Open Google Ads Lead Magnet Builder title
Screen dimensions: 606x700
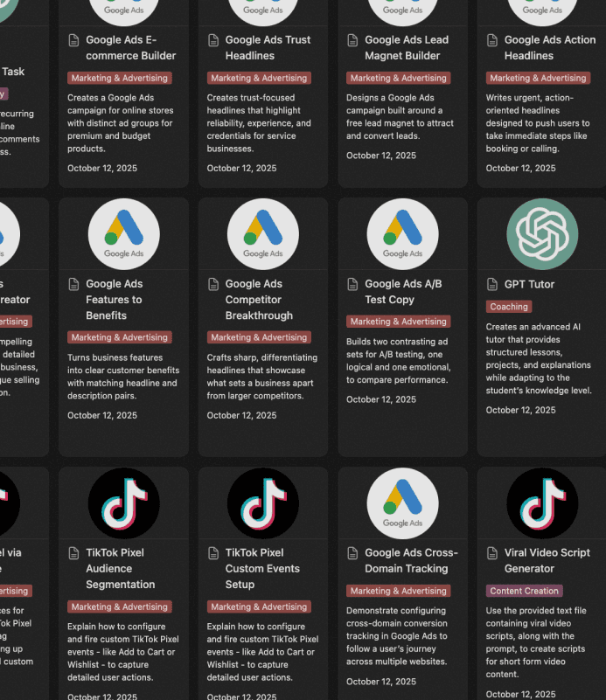[x=407, y=48]
